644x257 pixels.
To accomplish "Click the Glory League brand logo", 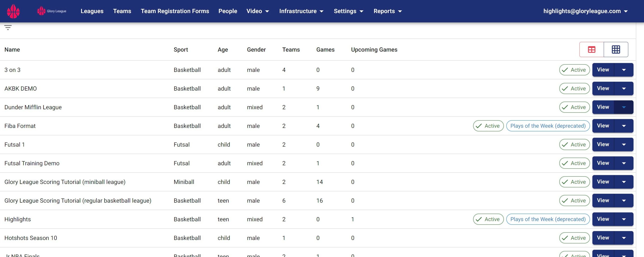I will coord(52,11).
